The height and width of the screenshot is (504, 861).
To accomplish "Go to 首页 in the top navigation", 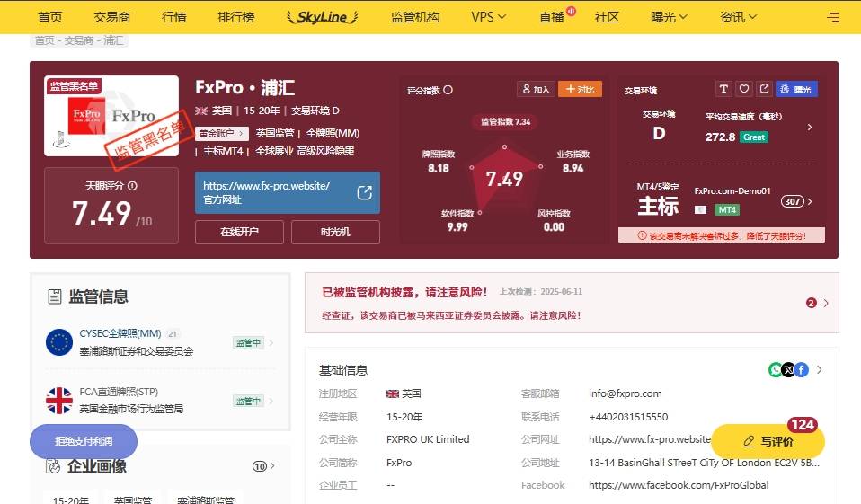I will (x=50, y=17).
